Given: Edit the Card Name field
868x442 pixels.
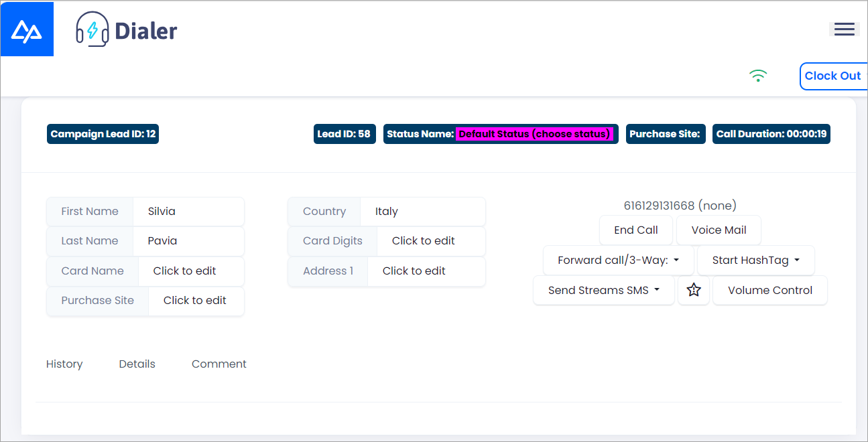Looking at the screenshot, I should (x=184, y=271).
